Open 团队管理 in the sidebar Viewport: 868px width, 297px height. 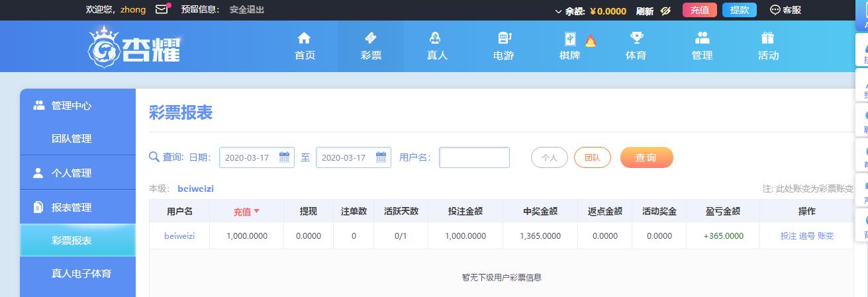72,139
